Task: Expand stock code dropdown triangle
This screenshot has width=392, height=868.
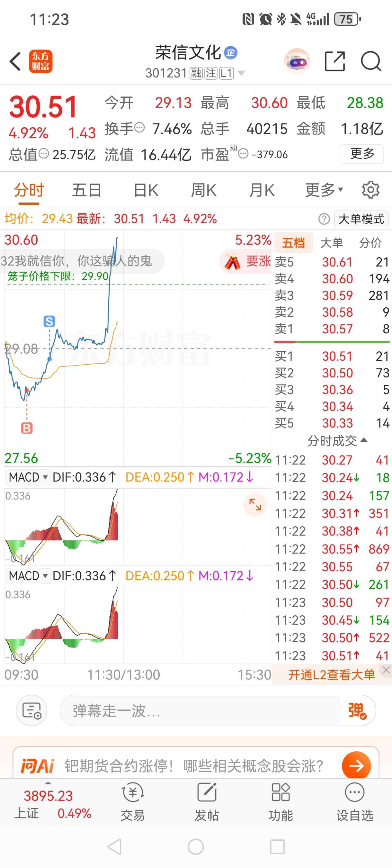Action: click(x=241, y=73)
